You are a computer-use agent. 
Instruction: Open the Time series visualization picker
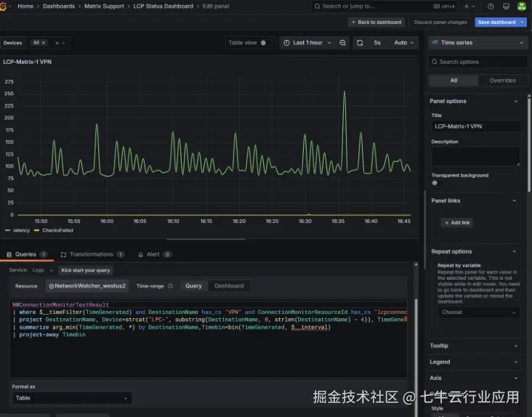point(477,43)
